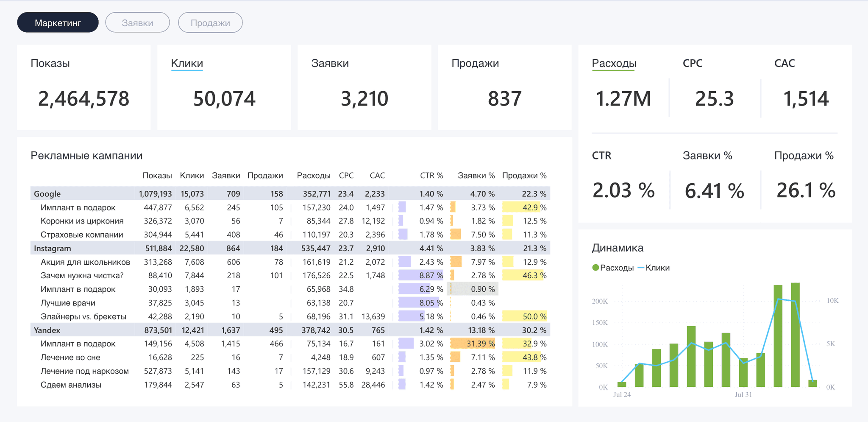Click the Jul 31 axis label

[743, 394]
